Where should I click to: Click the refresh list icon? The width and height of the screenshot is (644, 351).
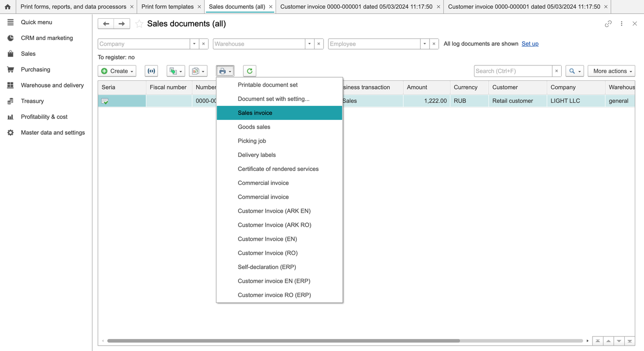tap(250, 71)
